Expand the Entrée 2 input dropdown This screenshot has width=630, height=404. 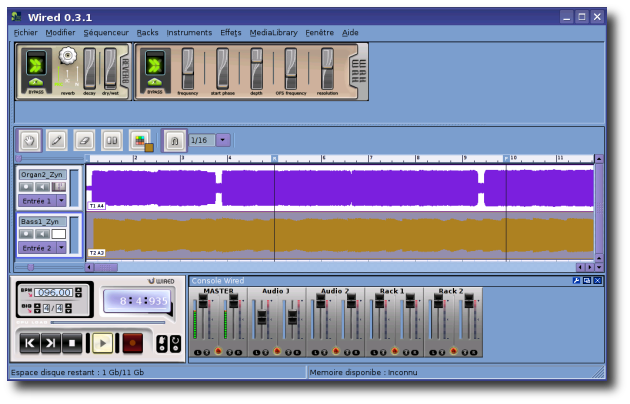(61, 248)
